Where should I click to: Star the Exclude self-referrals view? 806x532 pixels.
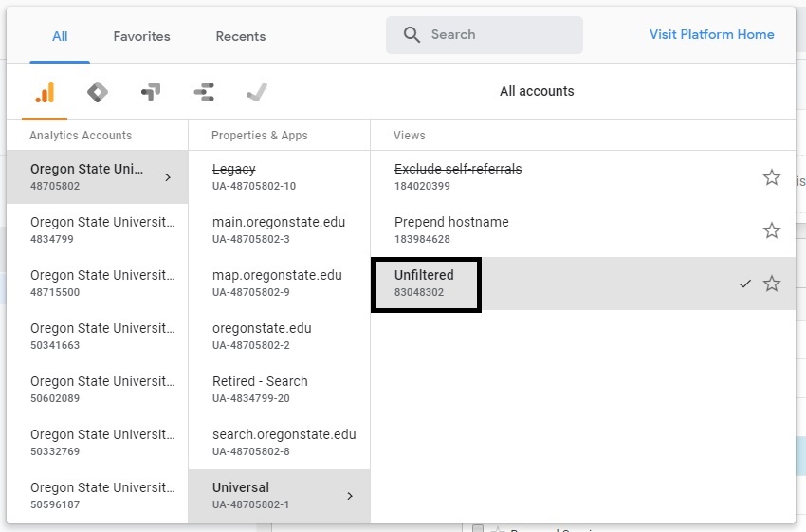772,177
